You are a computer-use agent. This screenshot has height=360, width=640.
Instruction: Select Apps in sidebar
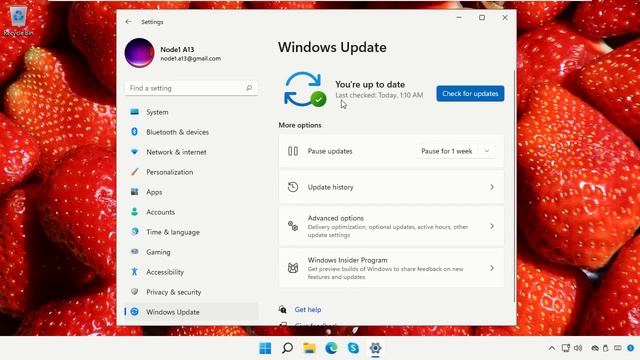pos(191,192)
